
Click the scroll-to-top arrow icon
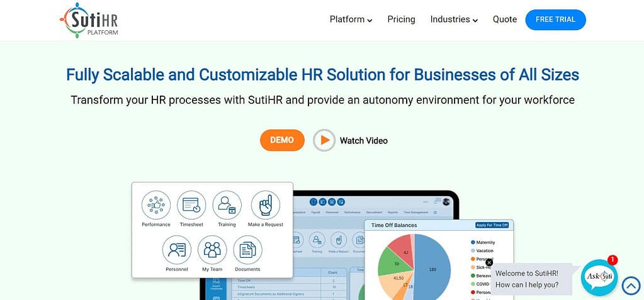(x=631, y=286)
